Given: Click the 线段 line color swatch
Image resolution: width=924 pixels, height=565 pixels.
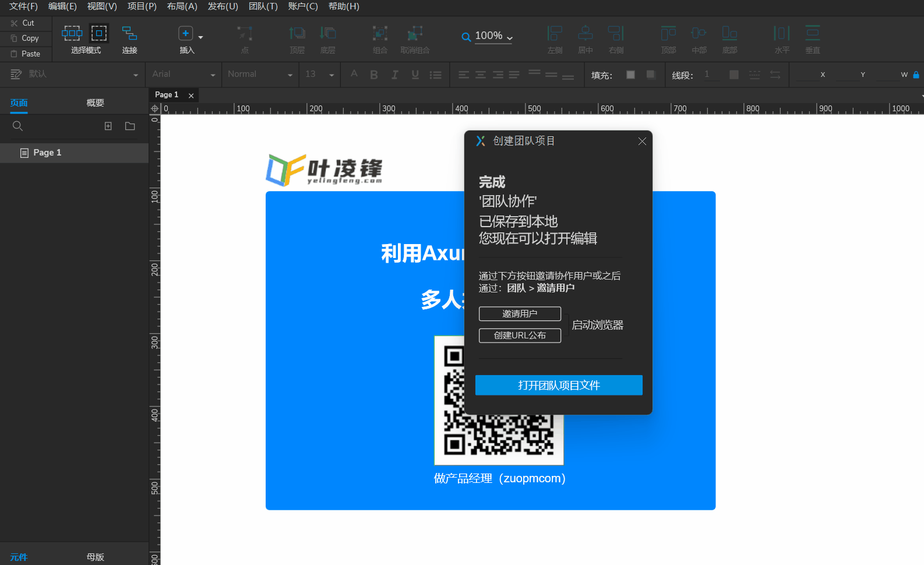Looking at the screenshot, I should tap(733, 75).
